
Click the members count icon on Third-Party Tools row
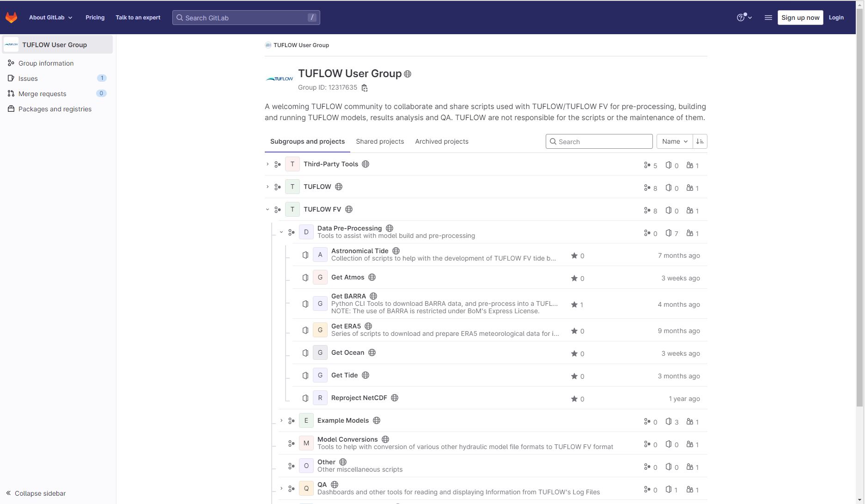(690, 165)
